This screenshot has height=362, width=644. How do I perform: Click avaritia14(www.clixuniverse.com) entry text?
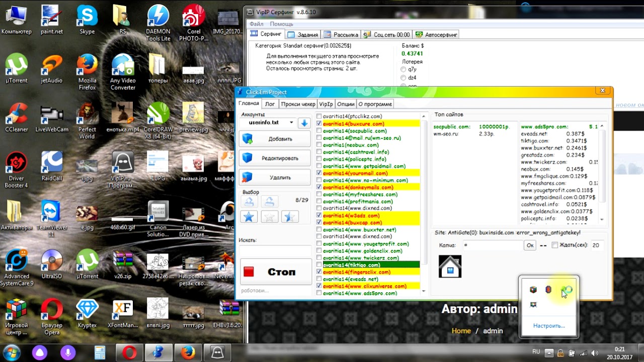coord(365,286)
